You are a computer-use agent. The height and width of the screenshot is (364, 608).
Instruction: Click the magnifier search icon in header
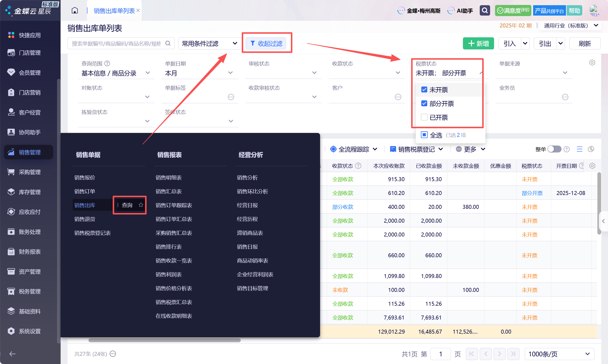click(x=485, y=11)
